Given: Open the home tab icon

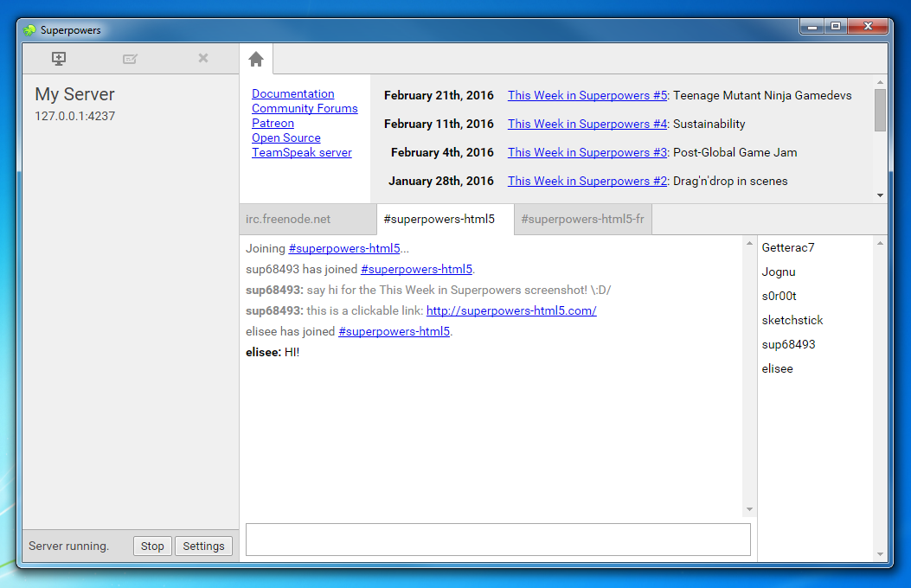Looking at the screenshot, I should (256, 59).
